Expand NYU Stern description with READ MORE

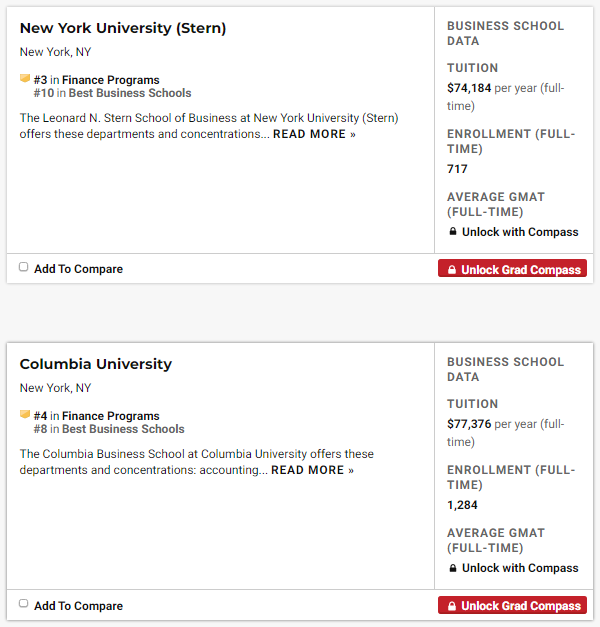point(314,134)
